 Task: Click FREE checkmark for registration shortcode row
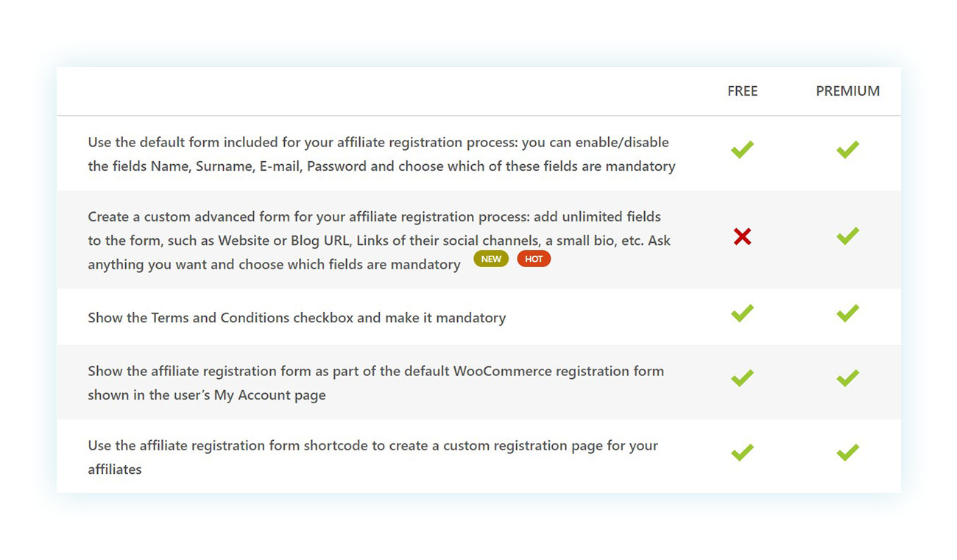tap(742, 453)
